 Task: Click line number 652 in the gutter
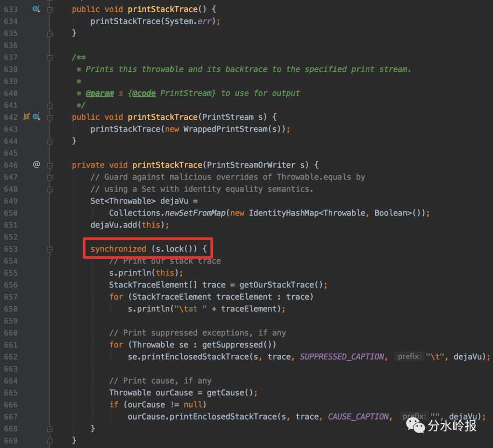pyautogui.click(x=10, y=237)
